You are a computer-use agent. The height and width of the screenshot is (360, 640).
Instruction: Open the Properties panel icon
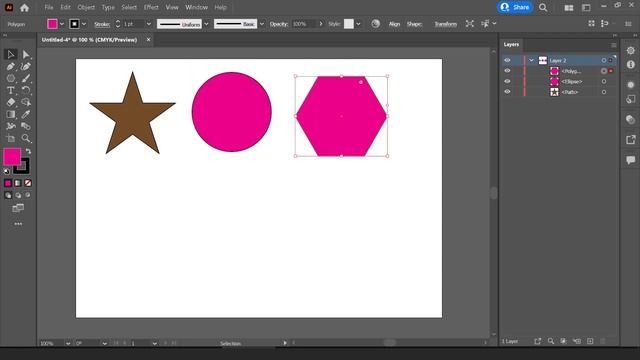[631, 51]
